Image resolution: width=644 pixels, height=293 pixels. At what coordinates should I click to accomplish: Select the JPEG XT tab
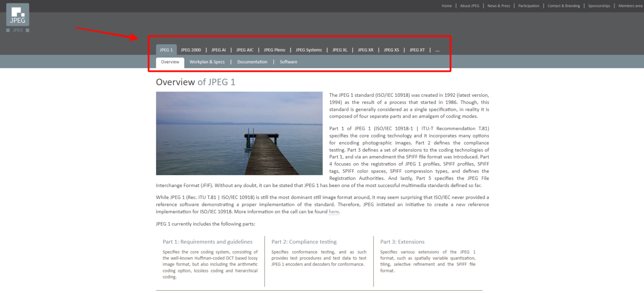point(417,50)
